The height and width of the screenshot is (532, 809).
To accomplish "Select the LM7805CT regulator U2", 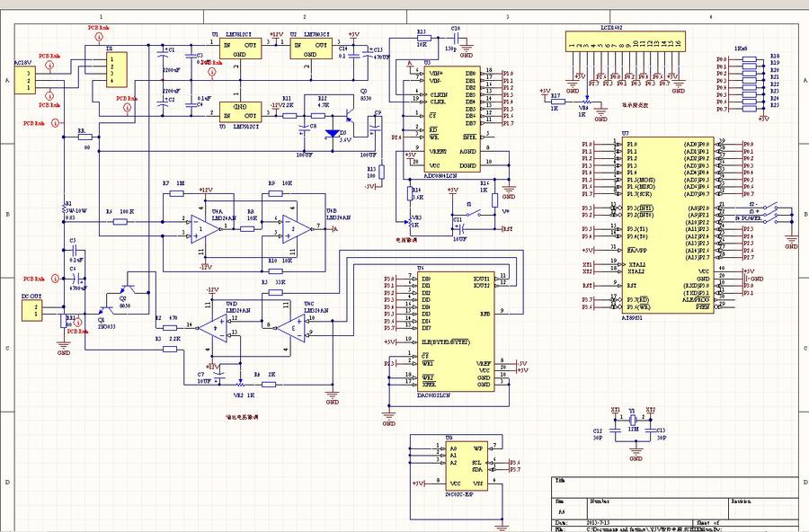I will (x=309, y=49).
